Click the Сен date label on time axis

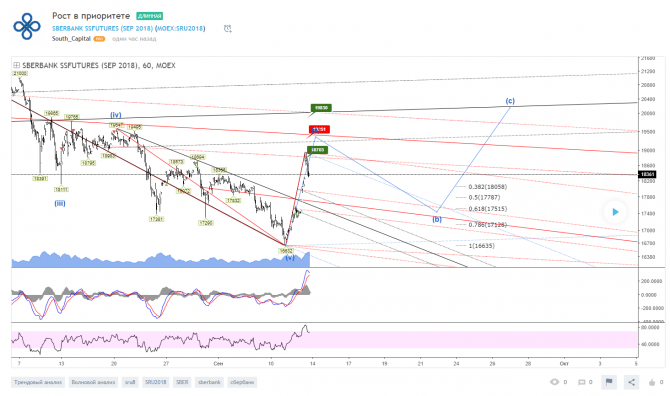coord(218,364)
